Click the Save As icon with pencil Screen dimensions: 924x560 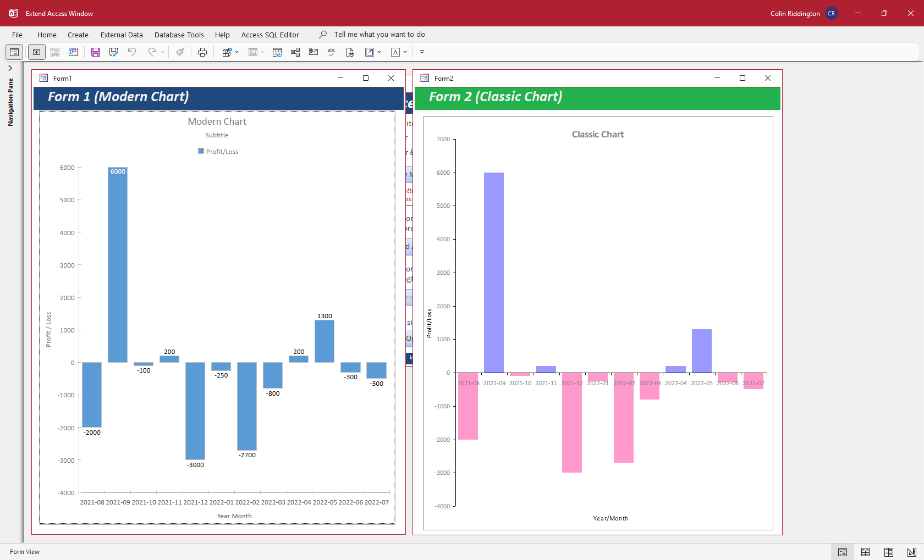[114, 52]
